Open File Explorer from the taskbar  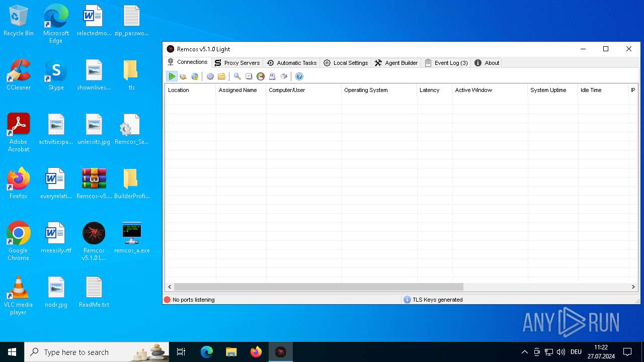[231, 352]
